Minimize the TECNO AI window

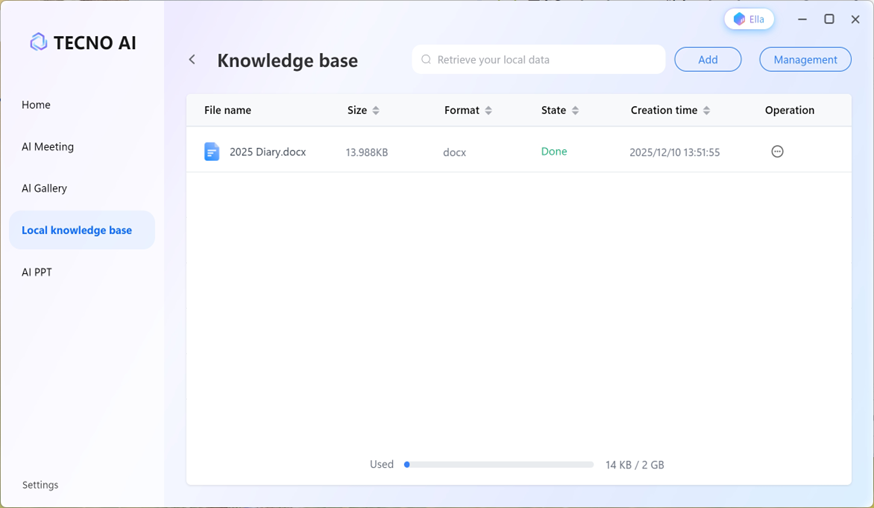(x=802, y=19)
